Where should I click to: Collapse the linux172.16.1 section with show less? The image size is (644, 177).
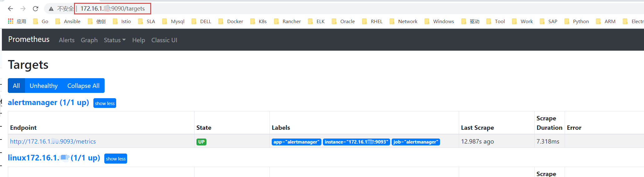(116, 159)
